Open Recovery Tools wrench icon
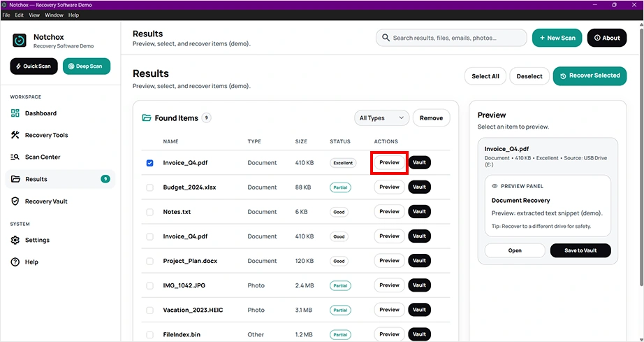This screenshot has height=342, width=644. coord(15,135)
